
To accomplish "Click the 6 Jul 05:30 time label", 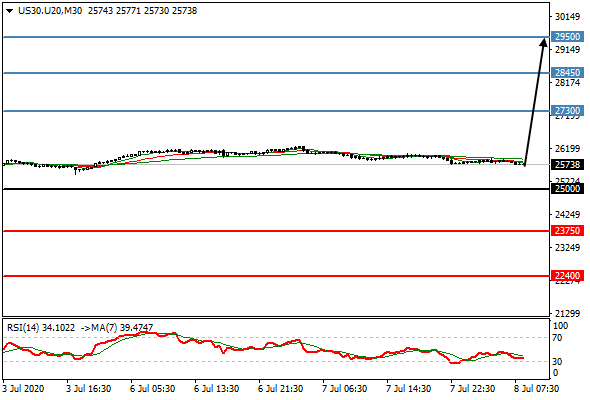I will (x=152, y=388).
